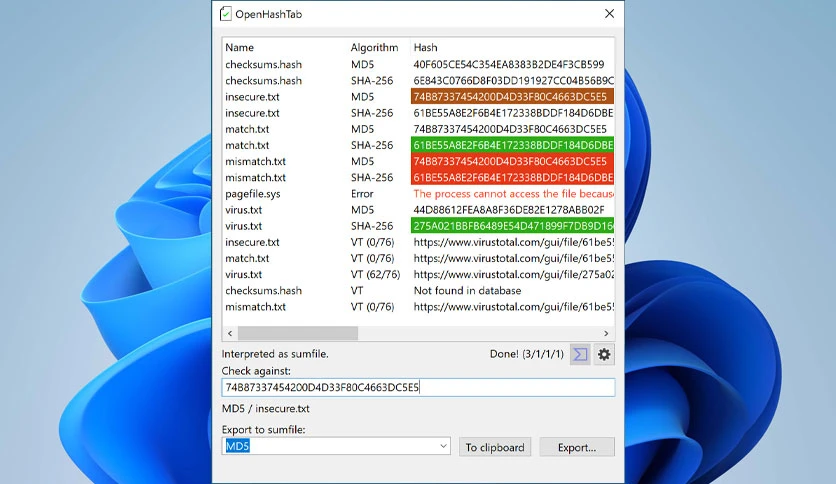Click the To clipboard button
This screenshot has width=836, height=484.
click(495, 447)
